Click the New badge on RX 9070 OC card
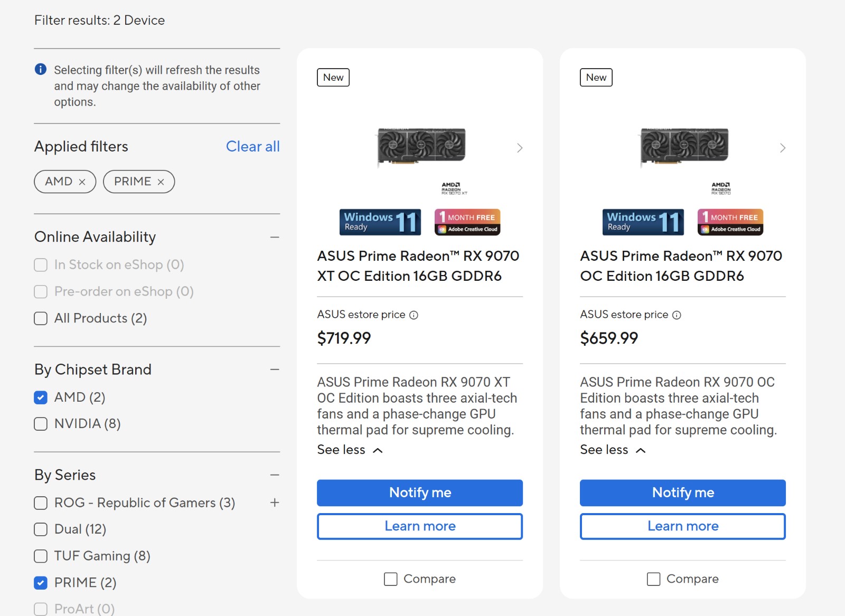The image size is (845, 616). click(596, 78)
